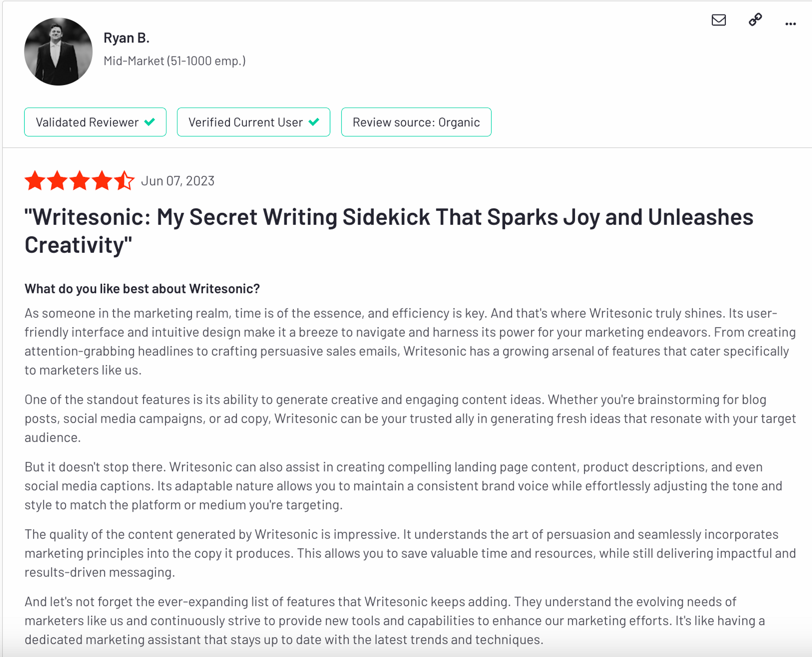This screenshot has height=657, width=812.
Task: Open Ryan B.'s profile photo
Action: (58, 52)
